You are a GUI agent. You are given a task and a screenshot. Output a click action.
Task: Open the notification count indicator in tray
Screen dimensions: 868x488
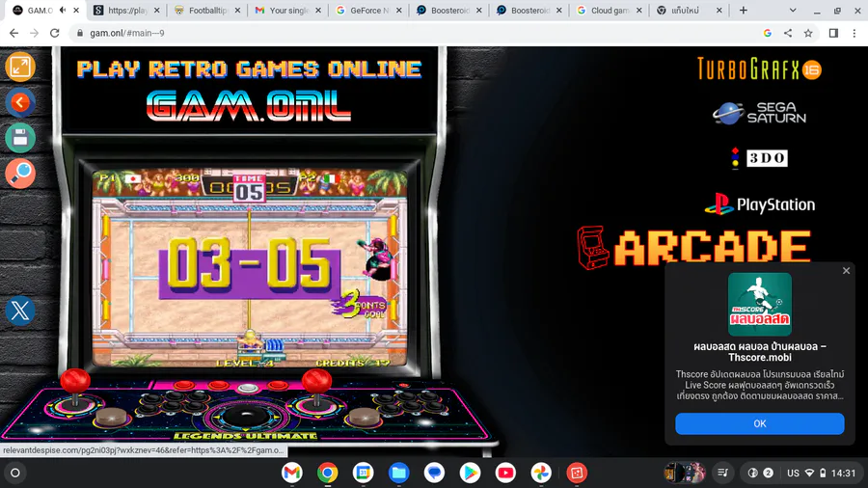coord(768,474)
